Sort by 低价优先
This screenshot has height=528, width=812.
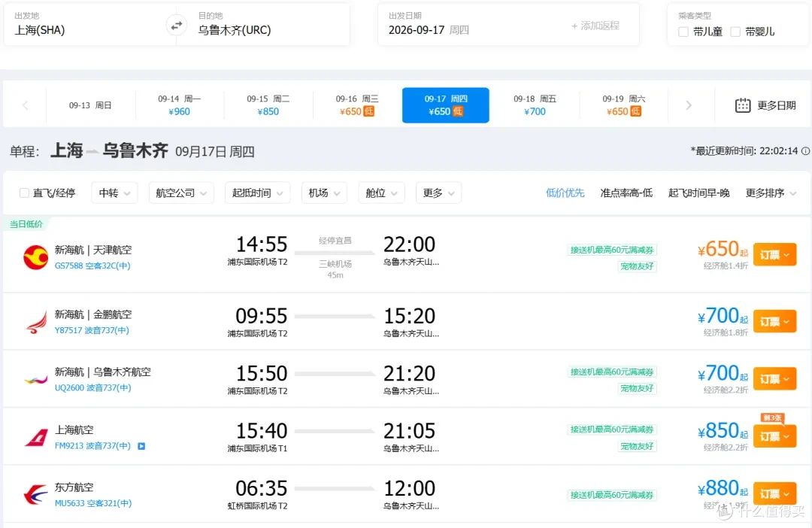coord(565,193)
